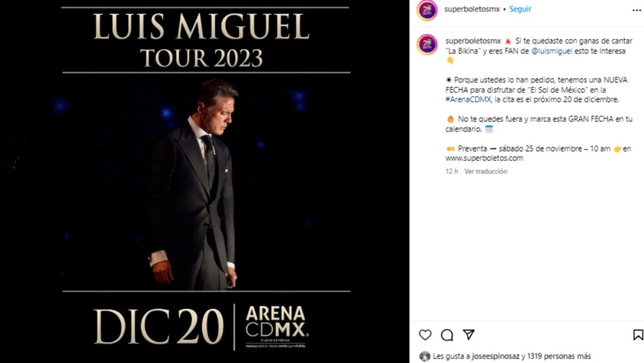Open superboletosmx profile picture in header
The width and height of the screenshot is (644, 363).
click(x=427, y=10)
